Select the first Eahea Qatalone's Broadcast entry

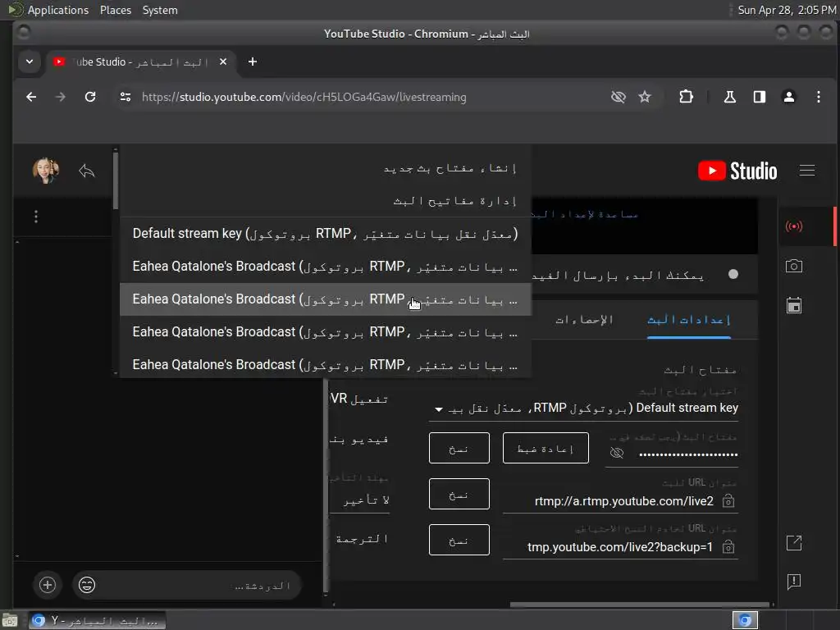pos(326,267)
